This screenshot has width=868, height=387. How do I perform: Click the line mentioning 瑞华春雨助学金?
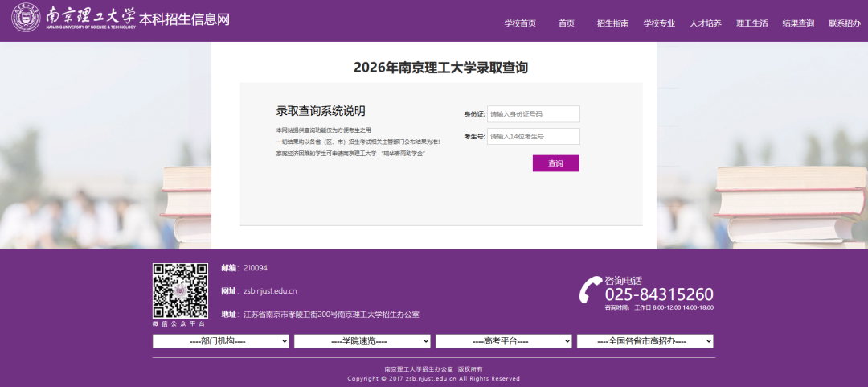(350, 153)
